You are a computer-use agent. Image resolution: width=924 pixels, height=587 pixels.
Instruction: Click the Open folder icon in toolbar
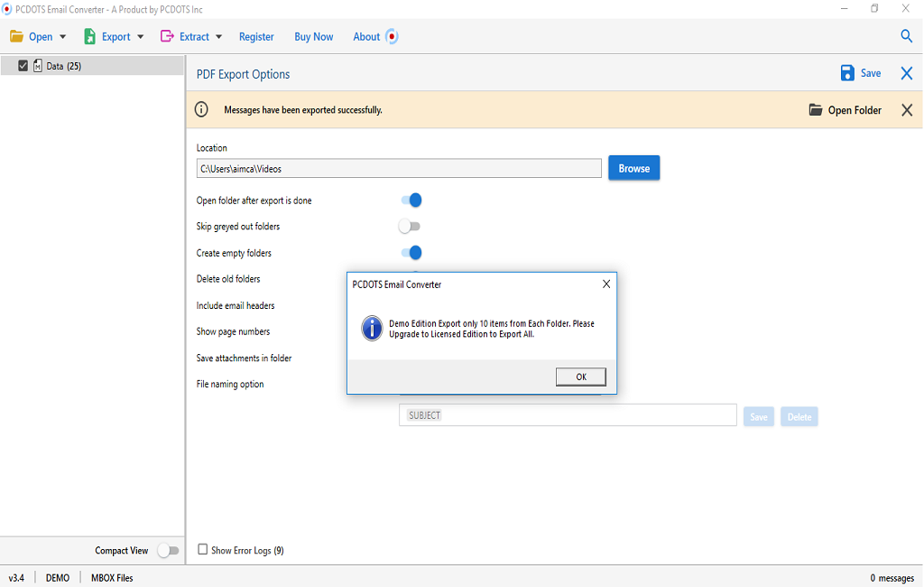click(x=16, y=37)
